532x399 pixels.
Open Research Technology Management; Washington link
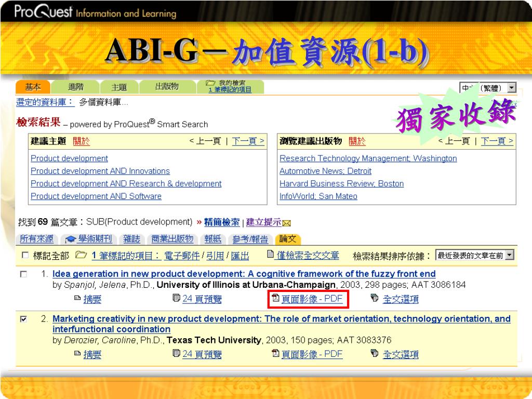[368, 158]
